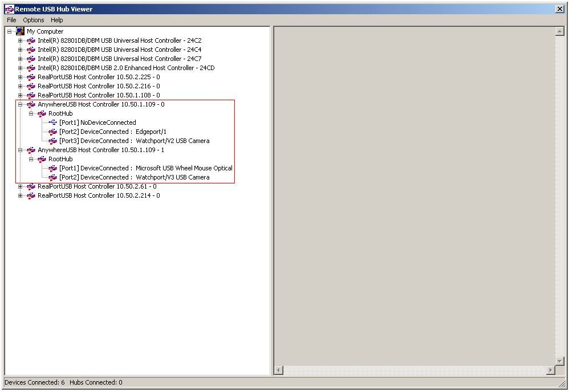The image size is (569, 392).
Task: Open the File menu
Action: click(x=11, y=20)
